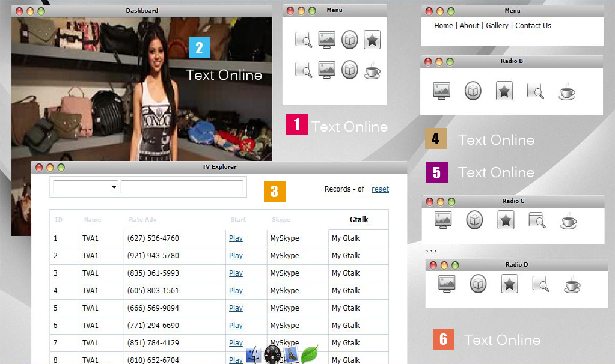Viewport: 615px width, 364px height.
Task: Click the coffee cup icon in the icon-grid Menu window
Action: tap(372, 70)
